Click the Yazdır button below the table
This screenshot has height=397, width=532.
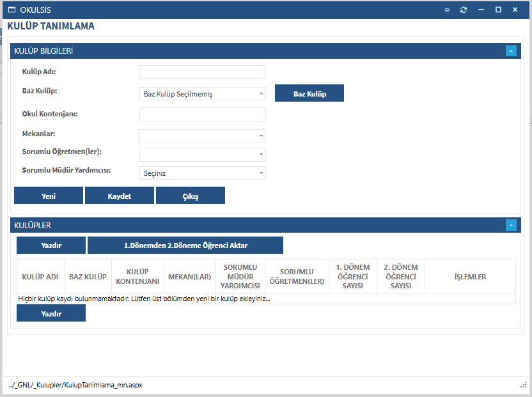(x=51, y=313)
